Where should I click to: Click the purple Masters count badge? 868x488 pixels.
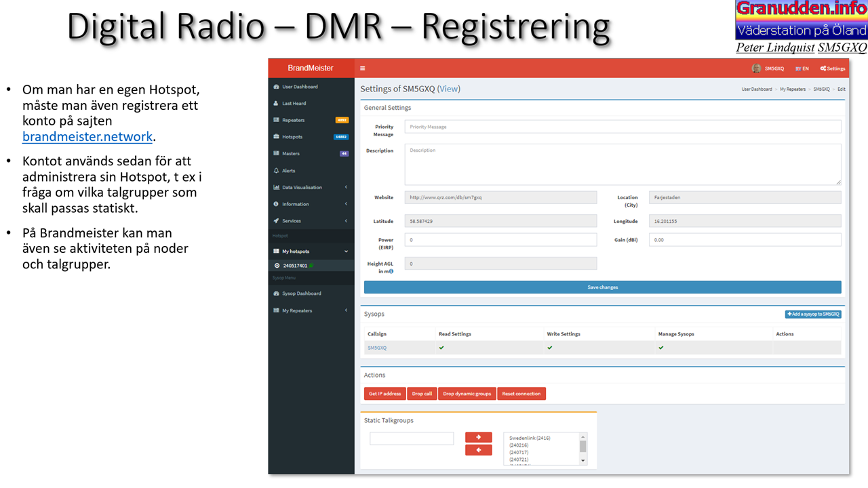pos(344,154)
